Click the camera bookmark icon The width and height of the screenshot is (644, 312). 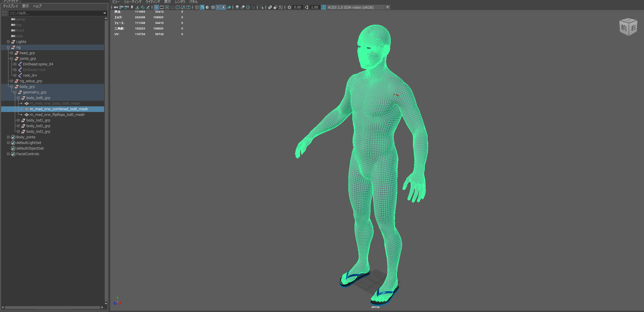[x=132, y=7]
